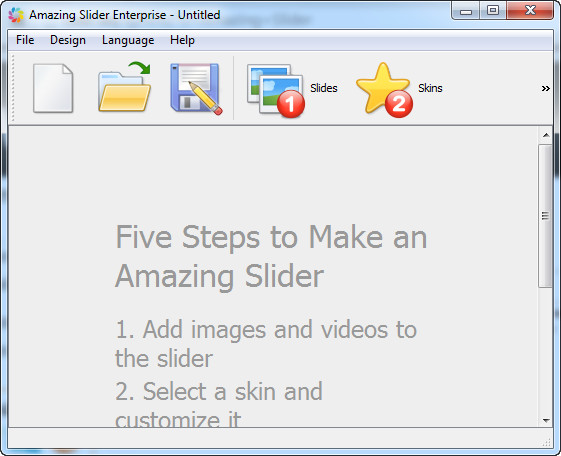Viewport: 561px width, 456px height.
Task: Click text '2. Select a skin and customize it'
Action: tap(219, 403)
